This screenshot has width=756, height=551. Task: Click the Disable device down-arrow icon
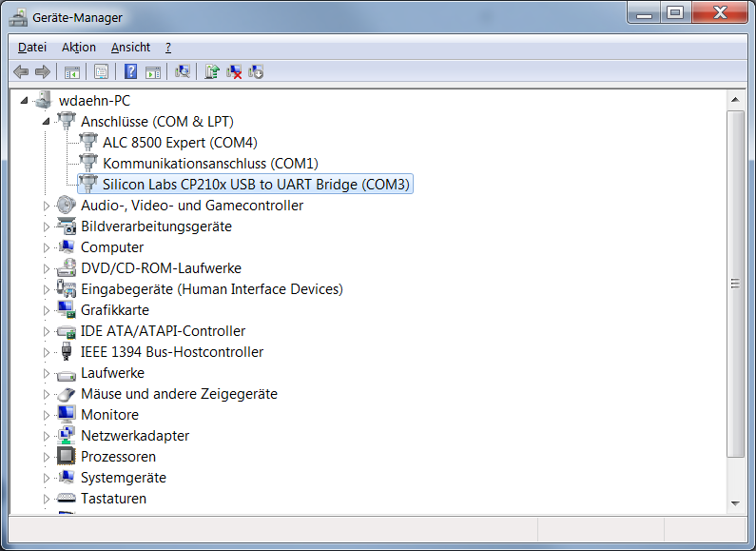[x=255, y=71]
